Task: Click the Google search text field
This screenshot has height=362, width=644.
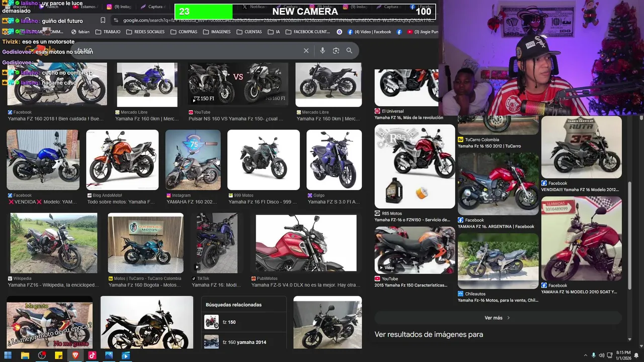Action: (186, 51)
